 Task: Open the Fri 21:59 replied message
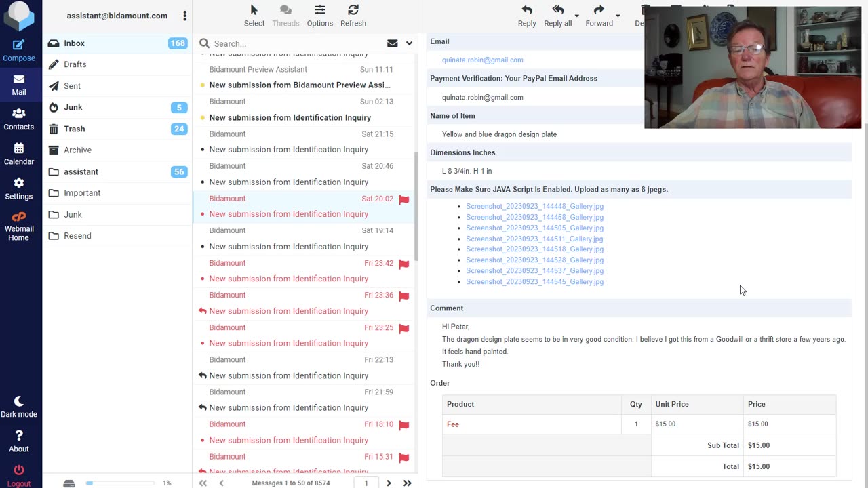coord(303,400)
